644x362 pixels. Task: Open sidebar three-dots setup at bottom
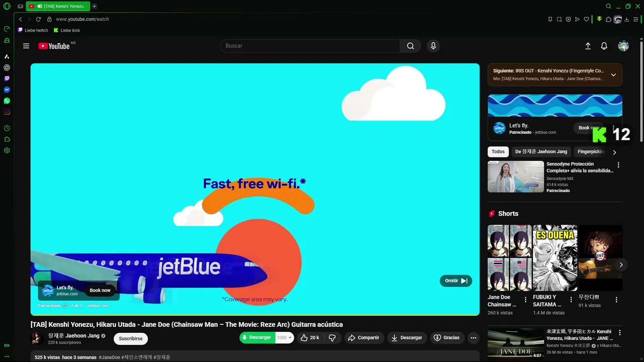[x=7, y=356]
